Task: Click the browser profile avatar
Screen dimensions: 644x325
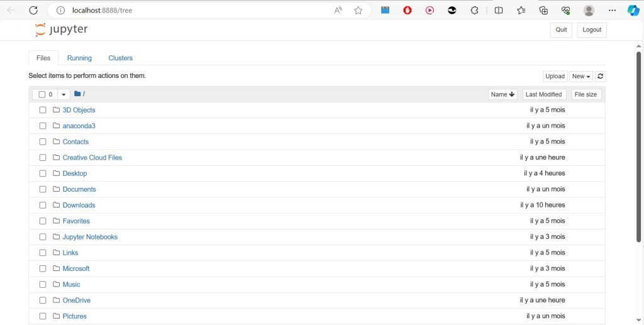Action: 589,10
